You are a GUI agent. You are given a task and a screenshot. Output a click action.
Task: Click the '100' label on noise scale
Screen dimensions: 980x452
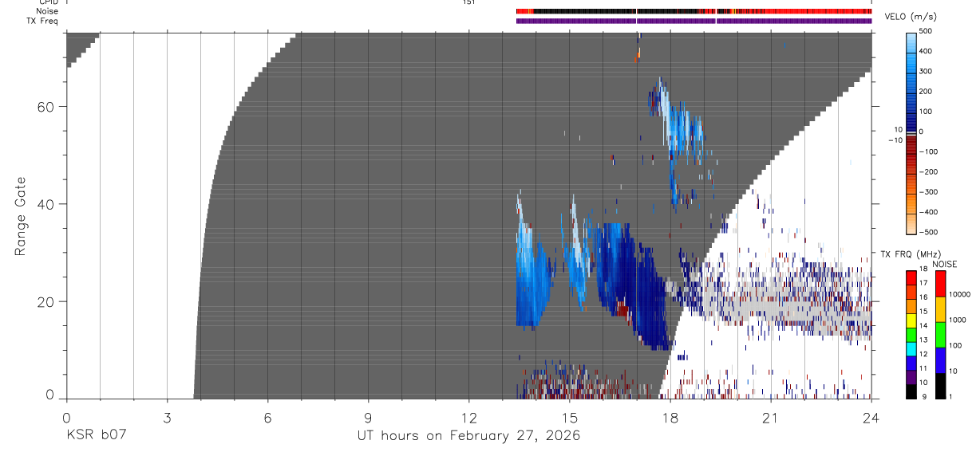(x=954, y=345)
